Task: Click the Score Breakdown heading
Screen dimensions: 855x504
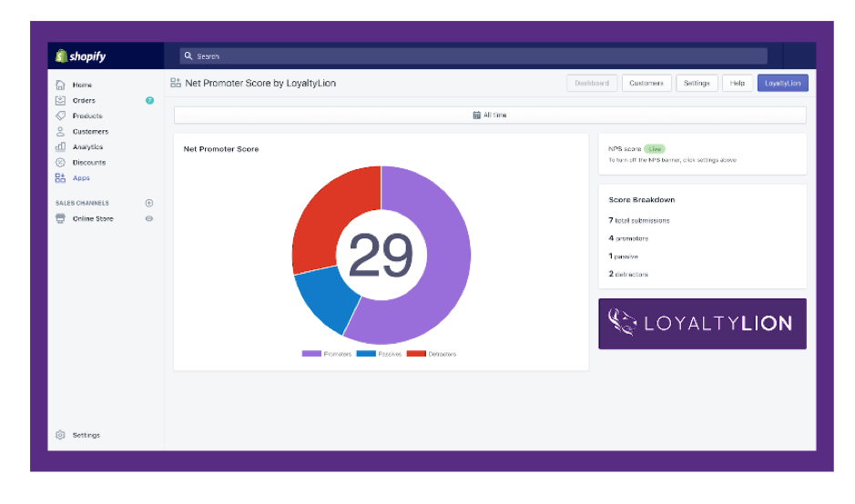Action: pyautogui.click(x=642, y=200)
